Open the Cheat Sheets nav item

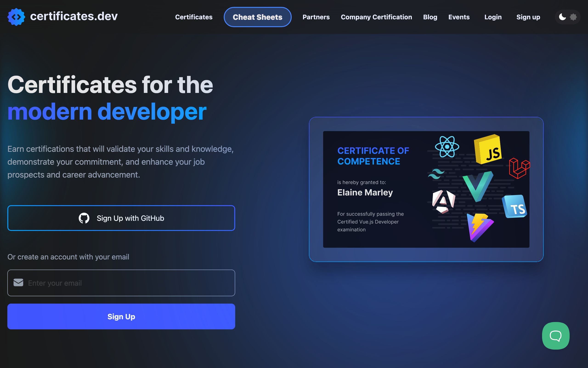[257, 17]
